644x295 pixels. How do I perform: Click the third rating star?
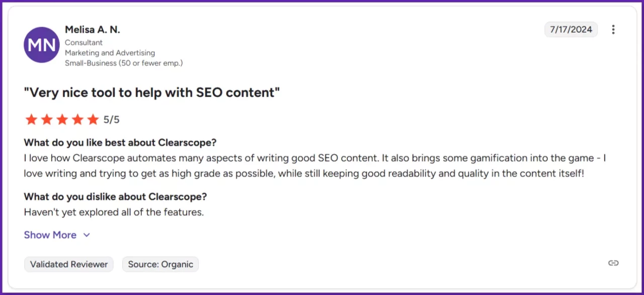[62, 119]
